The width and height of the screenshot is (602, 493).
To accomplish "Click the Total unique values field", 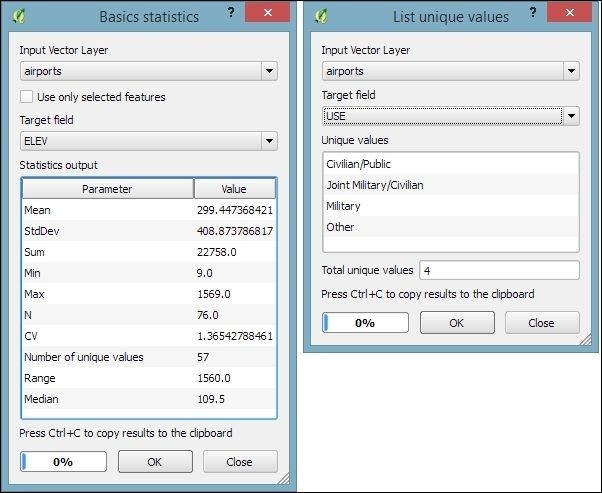I will [500, 270].
